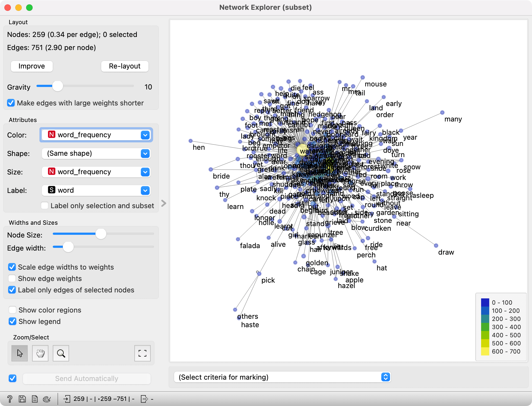Enable Show color regions
Screen dimensions: 532x406
coord(13,310)
